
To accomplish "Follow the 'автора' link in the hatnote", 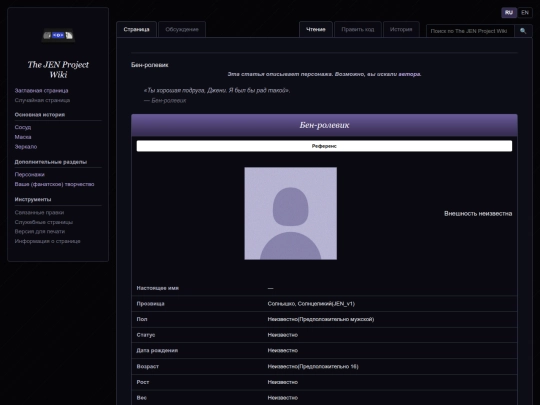I will [x=409, y=74].
